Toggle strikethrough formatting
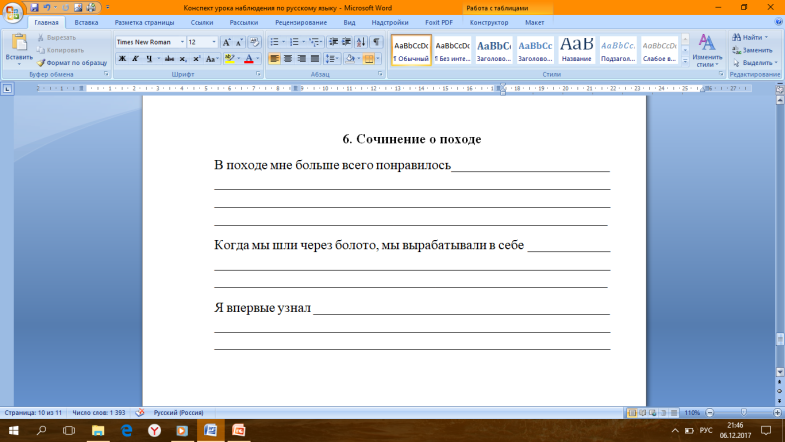785x442 pixels. 169,59
